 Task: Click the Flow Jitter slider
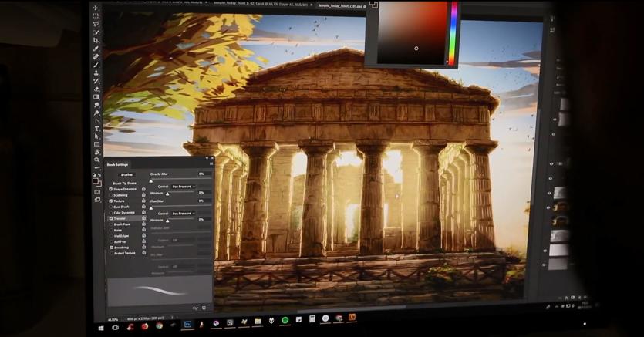point(180,207)
